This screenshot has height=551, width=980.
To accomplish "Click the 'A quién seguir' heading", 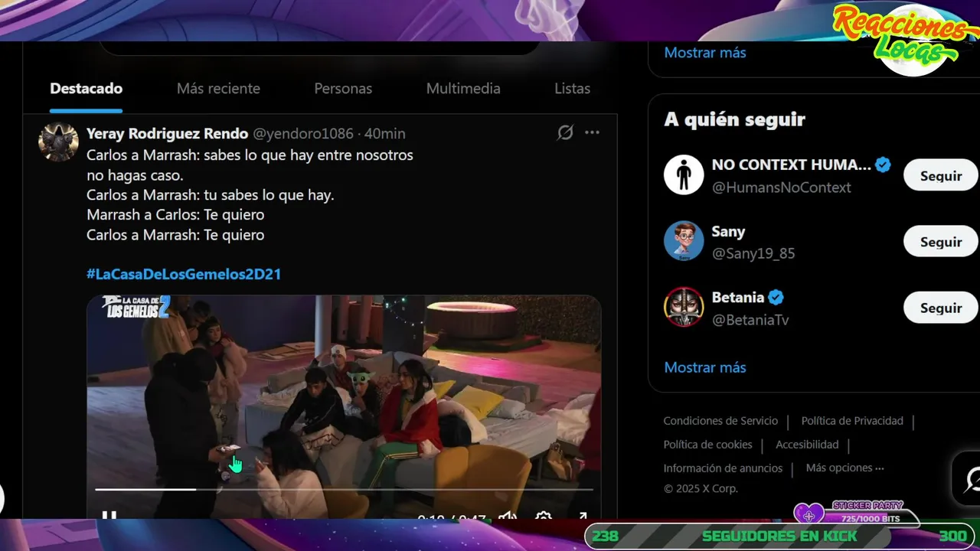I will click(x=735, y=119).
